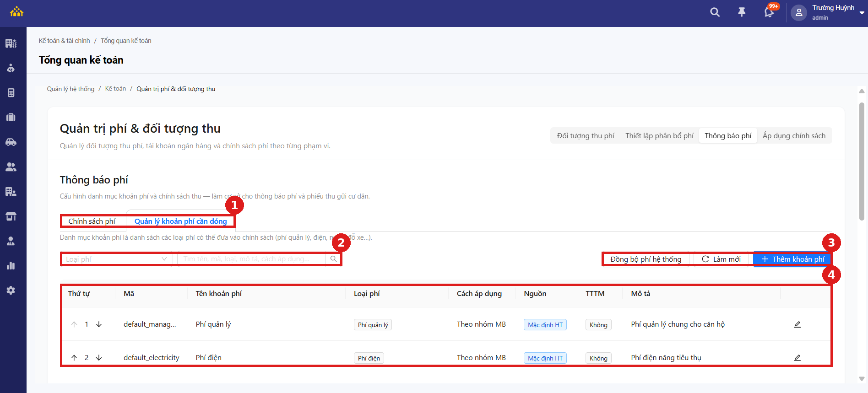Viewport: 868px width, 393px height.
Task: Click Thêm khoản phí button
Action: point(792,259)
